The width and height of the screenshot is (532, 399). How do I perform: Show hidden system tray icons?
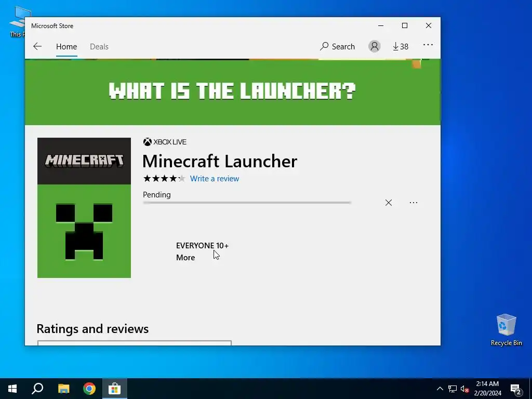click(x=440, y=389)
